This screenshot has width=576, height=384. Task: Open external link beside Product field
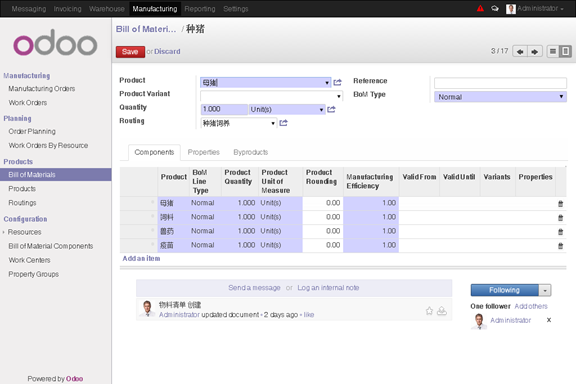pyautogui.click(x=337, y=83)
